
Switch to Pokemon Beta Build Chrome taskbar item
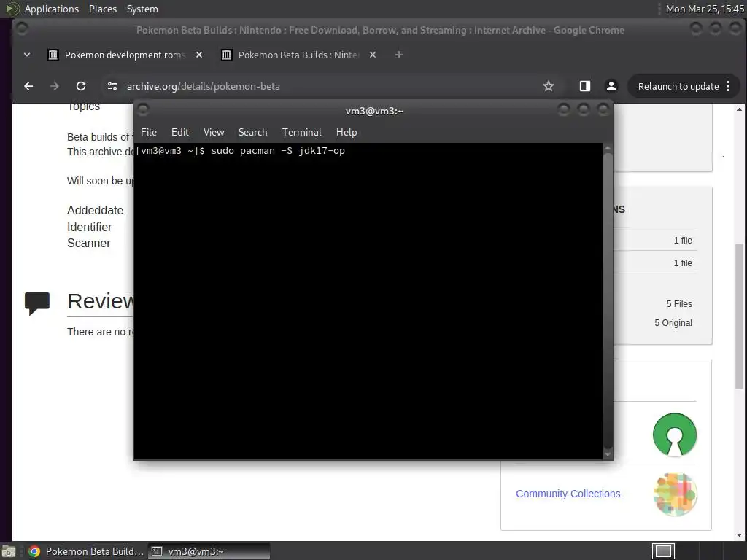point(86,551)
